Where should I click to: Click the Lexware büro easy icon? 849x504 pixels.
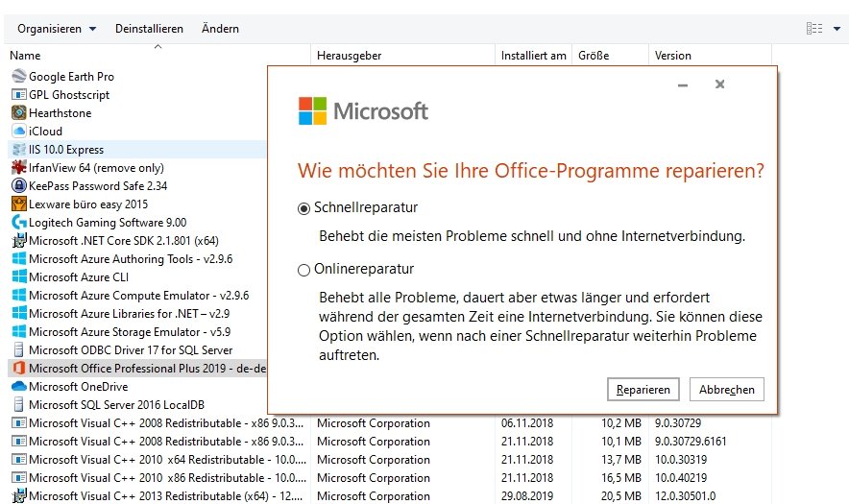(19, 204)
